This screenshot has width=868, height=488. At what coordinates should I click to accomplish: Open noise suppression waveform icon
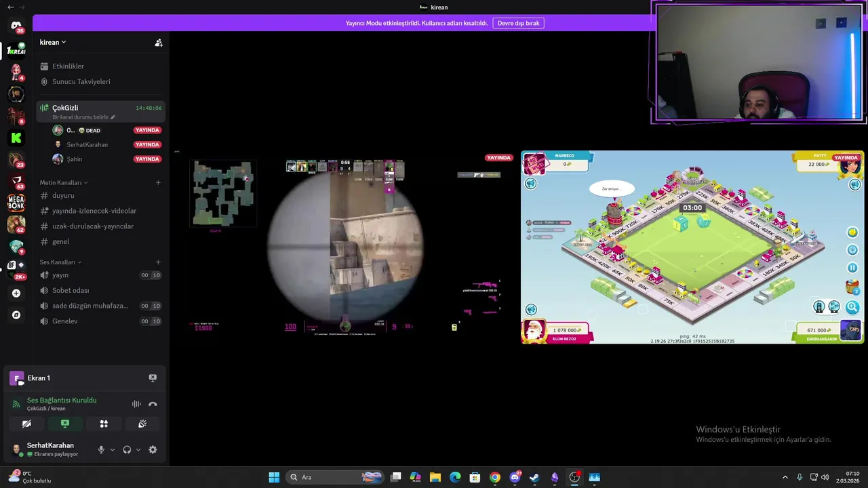coord(136,404)
